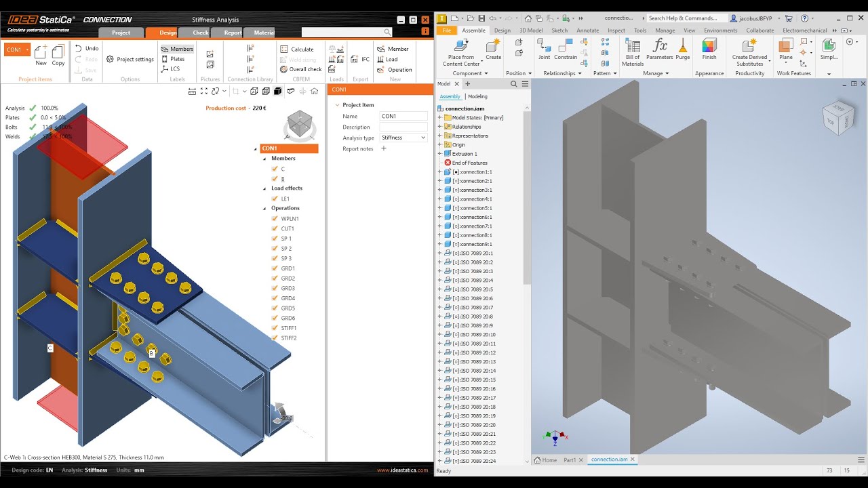Click the New project item icon in IDEA StatiCa
Viewport: 868px width, 488px height.
(x=41, y=52)
